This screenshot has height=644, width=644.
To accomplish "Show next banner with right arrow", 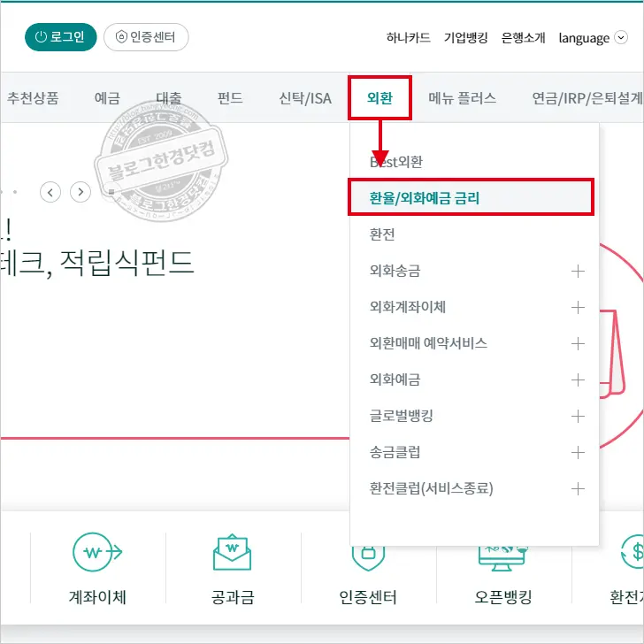I will (80, 192).
